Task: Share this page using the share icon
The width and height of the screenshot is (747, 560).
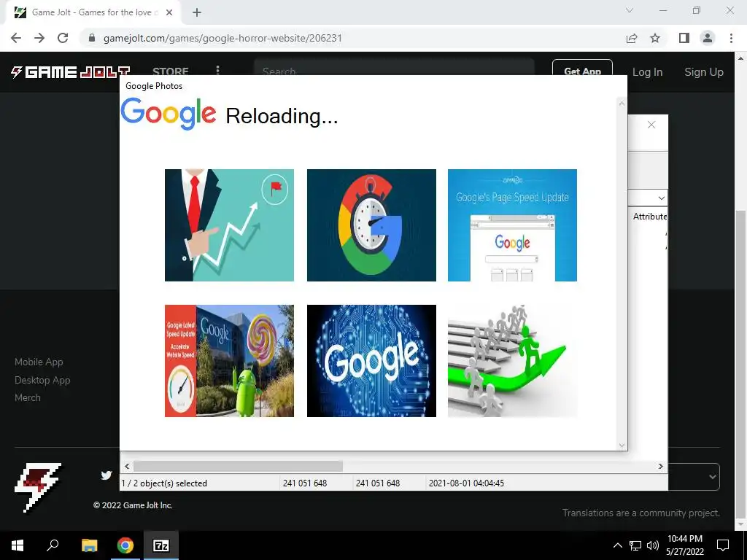Action: [632, 38]
